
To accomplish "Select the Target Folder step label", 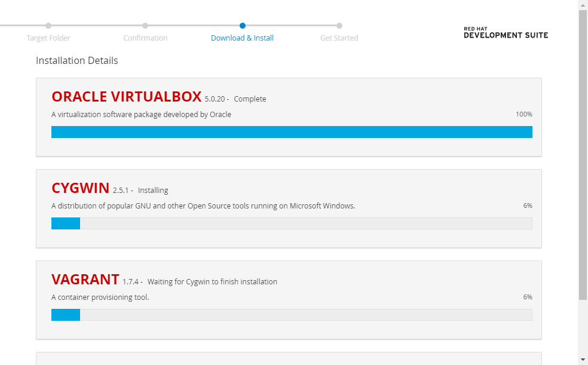I will coord(48,38).
